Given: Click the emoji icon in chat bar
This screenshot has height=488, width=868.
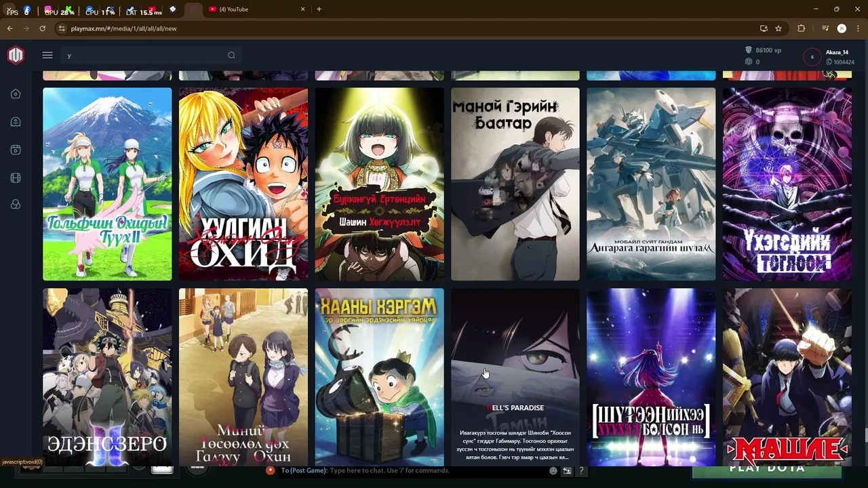Looking at the screenshot, I should coord(553,470).
